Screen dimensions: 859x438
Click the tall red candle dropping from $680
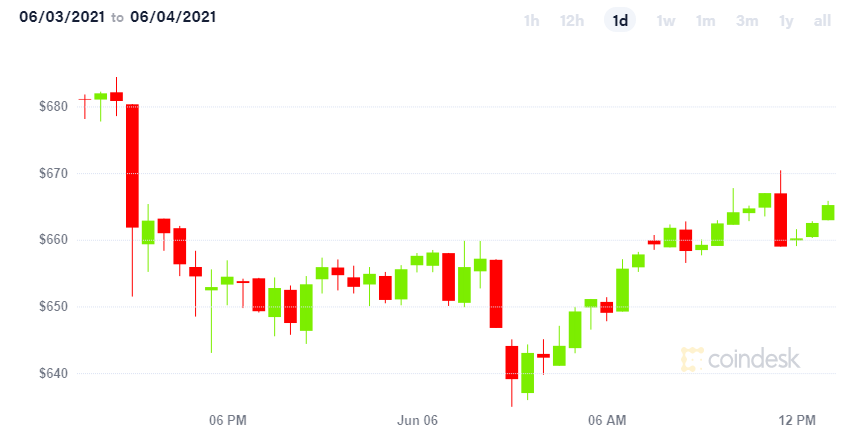pyautogui.click(x=132, y=165)
